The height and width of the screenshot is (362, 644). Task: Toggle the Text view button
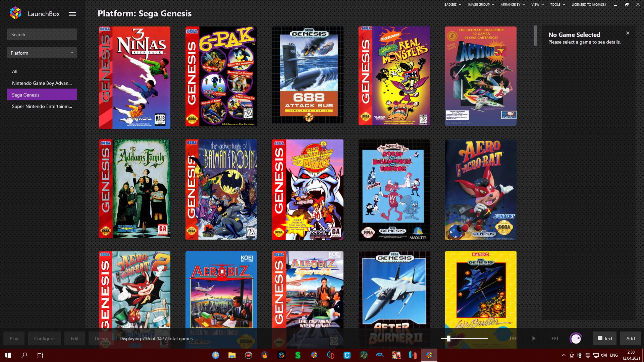[605, 339]
